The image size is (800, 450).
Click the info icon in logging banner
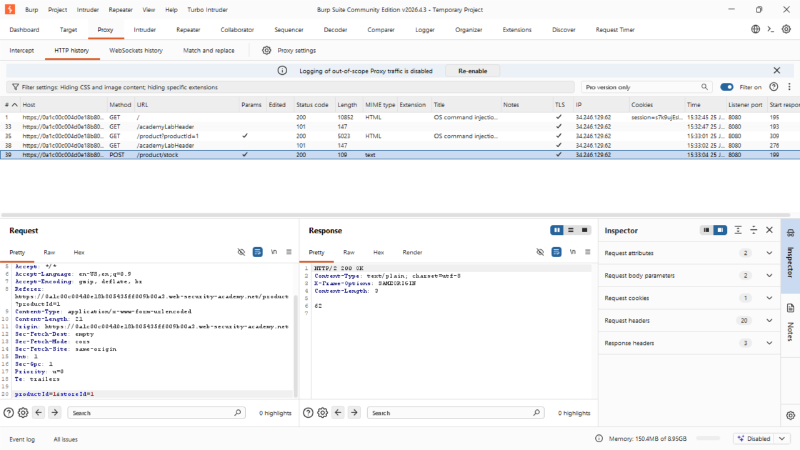282,70
